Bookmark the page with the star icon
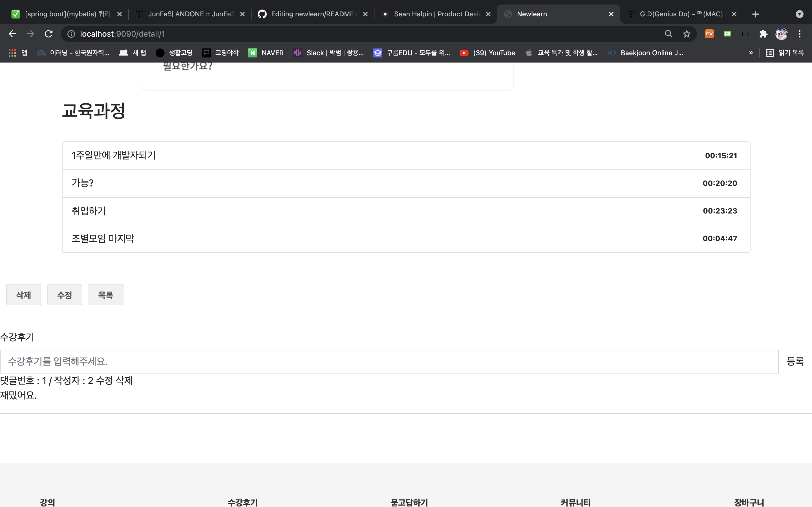812x507 pixels. [x=687, y=34]
